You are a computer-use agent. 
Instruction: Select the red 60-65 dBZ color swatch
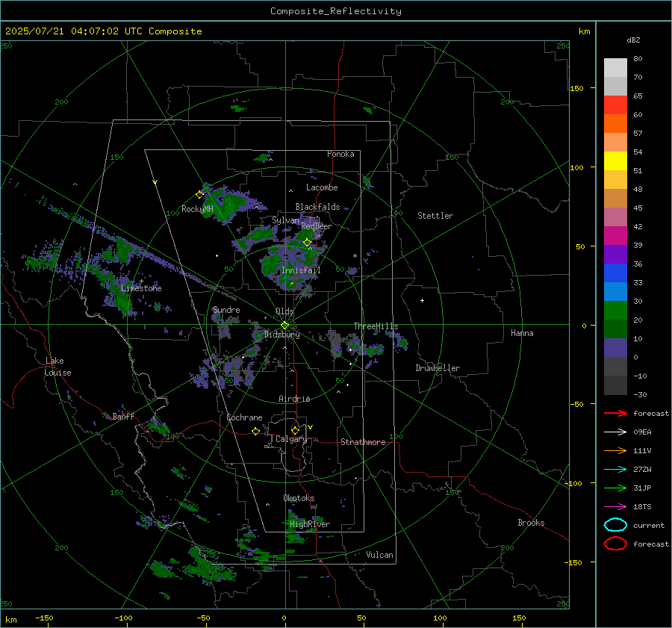[615, 105]
